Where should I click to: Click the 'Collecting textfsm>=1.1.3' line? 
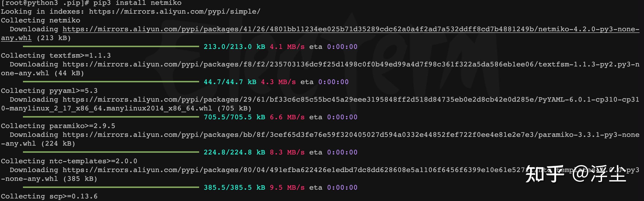56,55
